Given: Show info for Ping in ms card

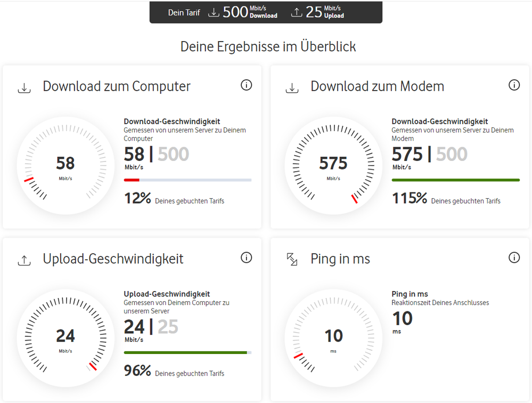Looking at the screenshot, I should pos(514,257).
